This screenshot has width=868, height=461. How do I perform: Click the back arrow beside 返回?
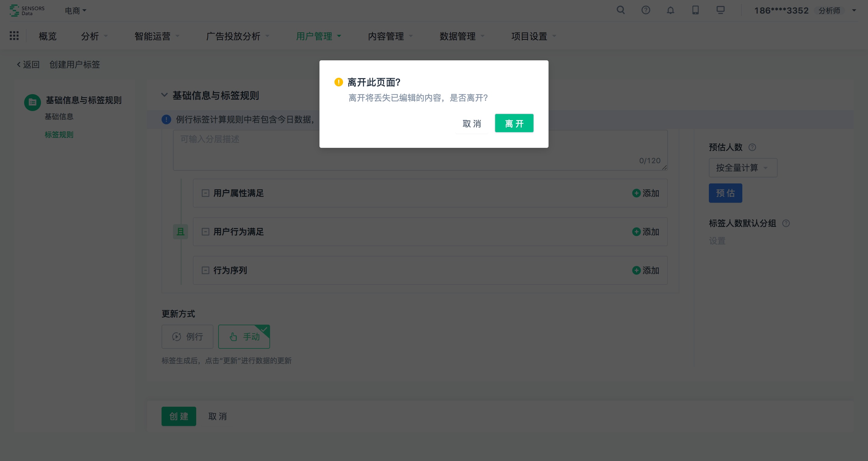pyautogui.click(x=19, y=64)
